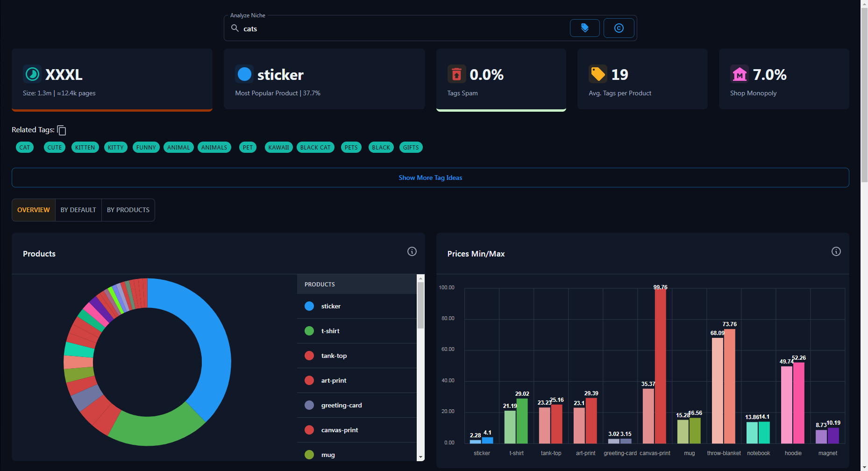Expand Show More Tag Ideas
Screen dimensions: 868x471
click(430, 178)
